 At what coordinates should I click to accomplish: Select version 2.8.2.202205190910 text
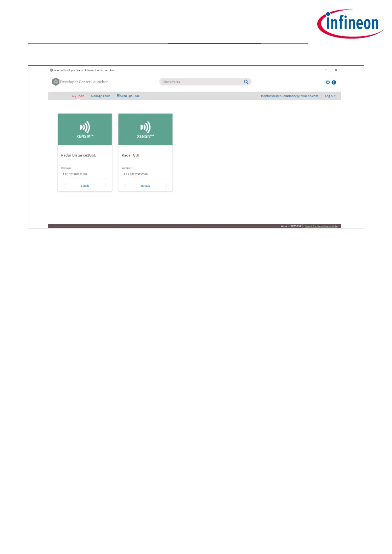[x=136, y=174]
